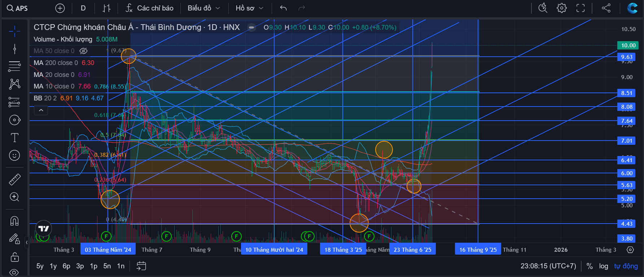Open the APS symbol search

click(17, 8)
